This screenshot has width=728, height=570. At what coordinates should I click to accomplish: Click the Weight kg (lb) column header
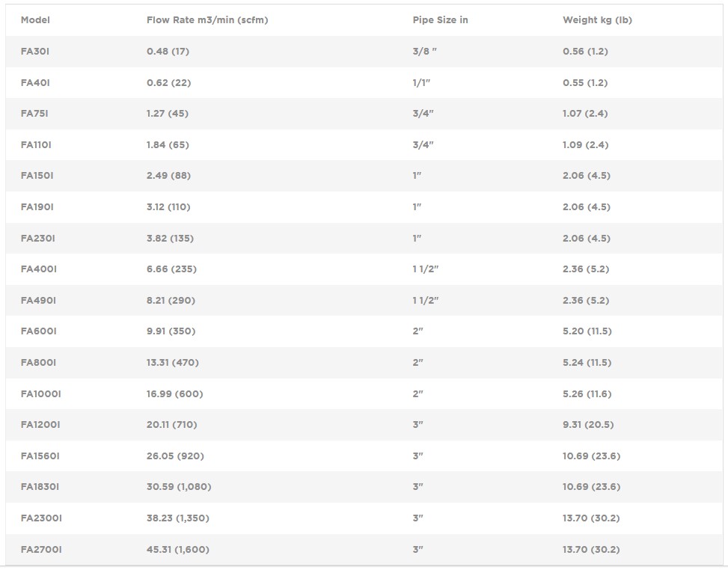(x=597, y=20)
